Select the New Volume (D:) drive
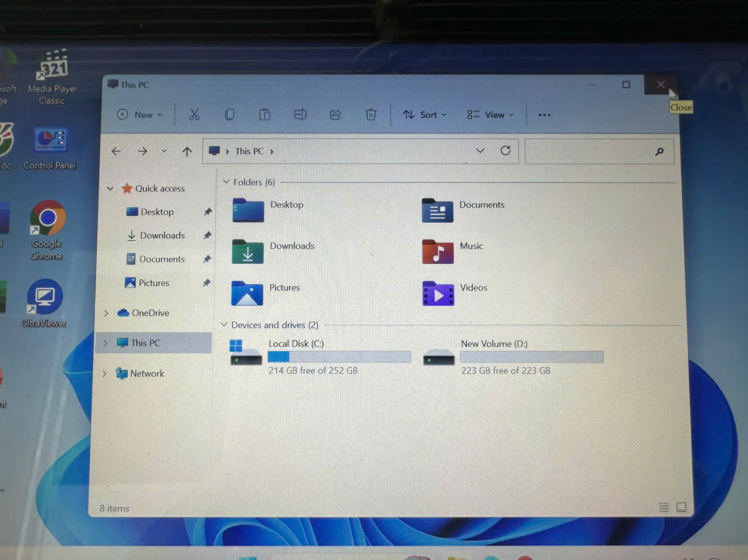 point(513,356)
